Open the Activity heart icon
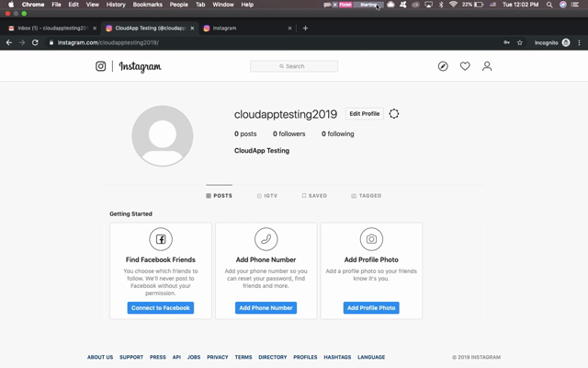The image size is (588, 368). (465, 66)
